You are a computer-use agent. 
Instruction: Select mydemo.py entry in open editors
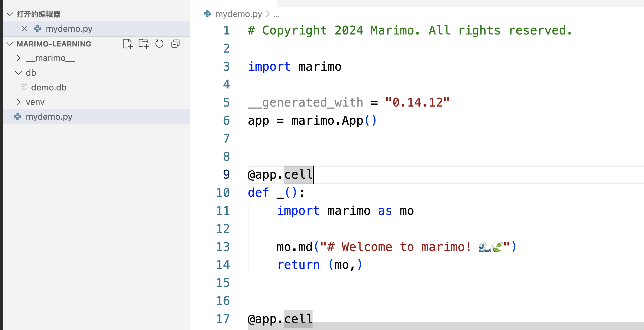[x=69, y=29]
